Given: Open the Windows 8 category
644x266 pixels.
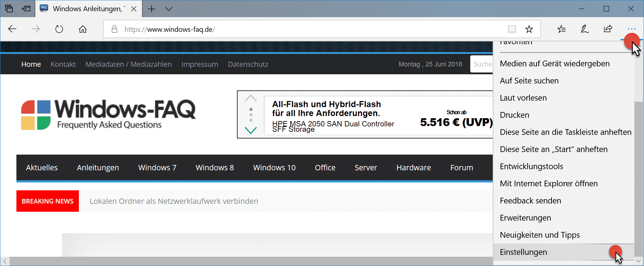Looking at the screenshot, I should 215,168.
